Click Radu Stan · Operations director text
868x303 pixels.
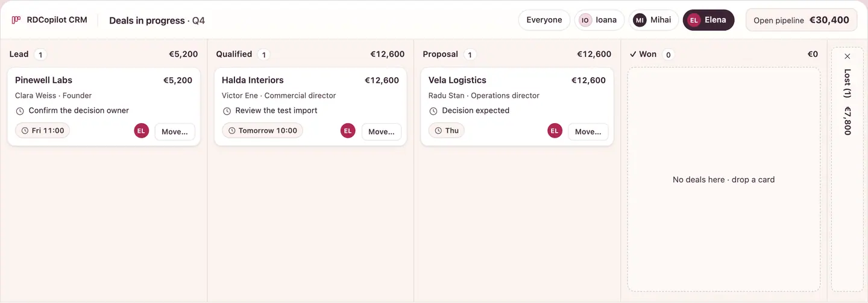tap(484, 95)
